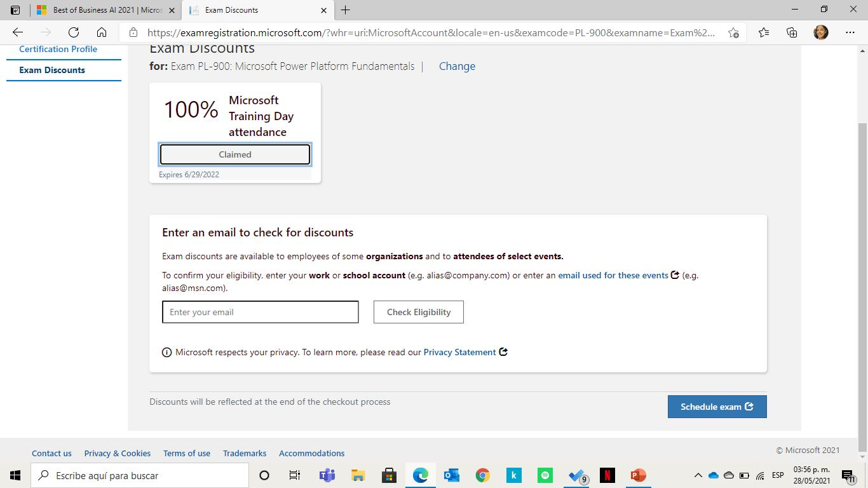Open the Collections icon

tap(792, 32)
